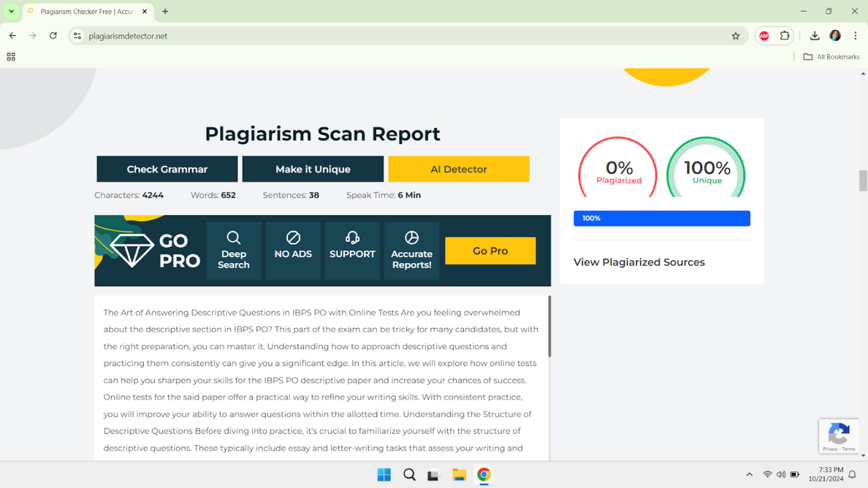Click the blue 100% progress bar
868x488 pixels.
[x=662, y=218]
